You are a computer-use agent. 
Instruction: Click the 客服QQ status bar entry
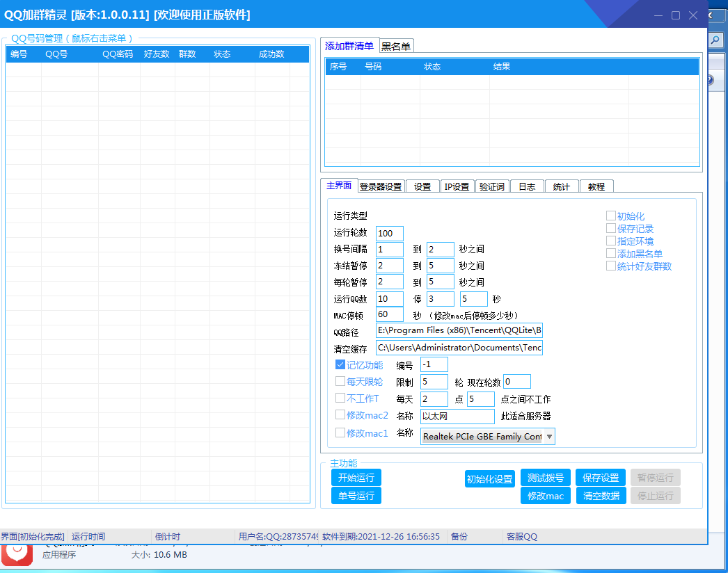pyautogui.click(x=522, y=537)
